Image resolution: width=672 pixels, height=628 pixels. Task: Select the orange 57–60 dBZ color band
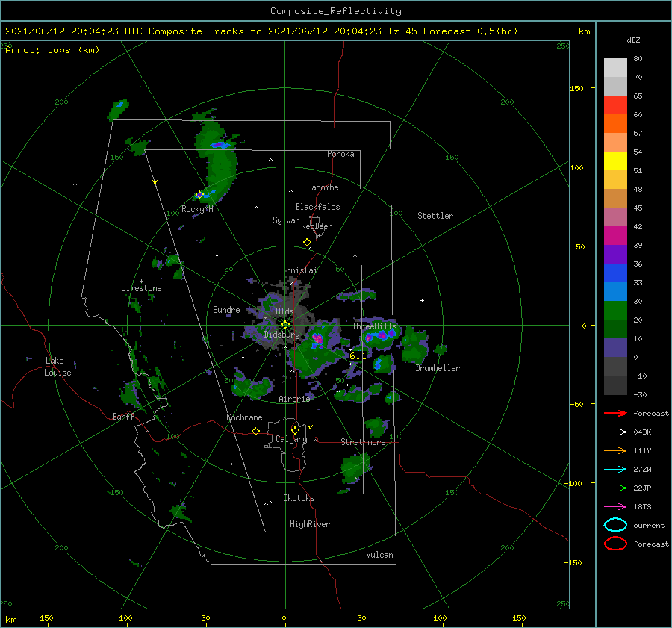615,123
